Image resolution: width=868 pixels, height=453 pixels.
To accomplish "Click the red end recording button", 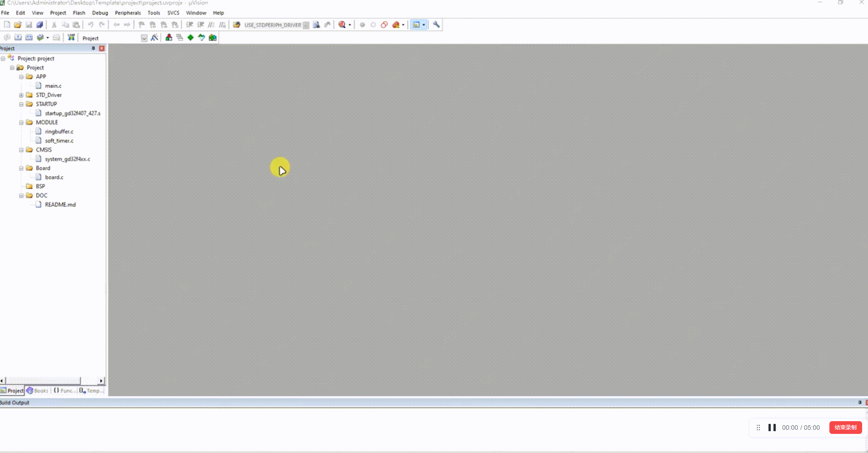I will coord(845,428).
